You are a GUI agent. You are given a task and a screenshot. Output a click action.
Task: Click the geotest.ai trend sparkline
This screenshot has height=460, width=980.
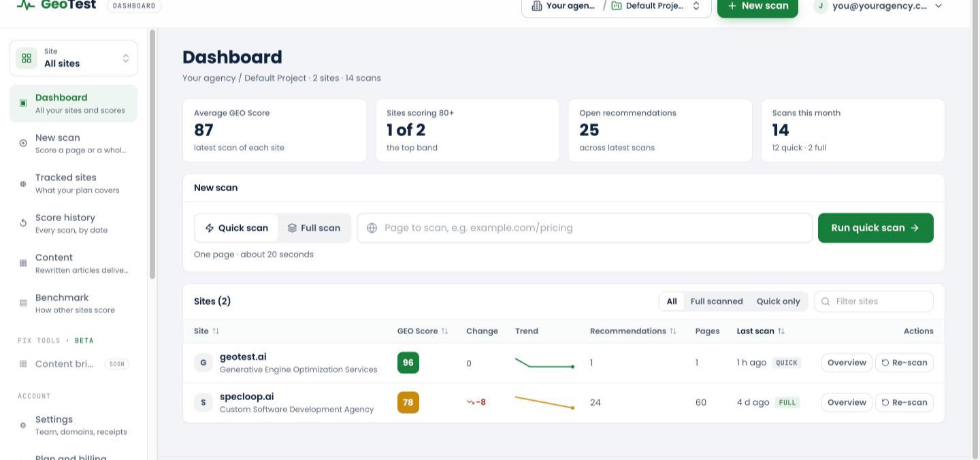click(x=544, y=363)
